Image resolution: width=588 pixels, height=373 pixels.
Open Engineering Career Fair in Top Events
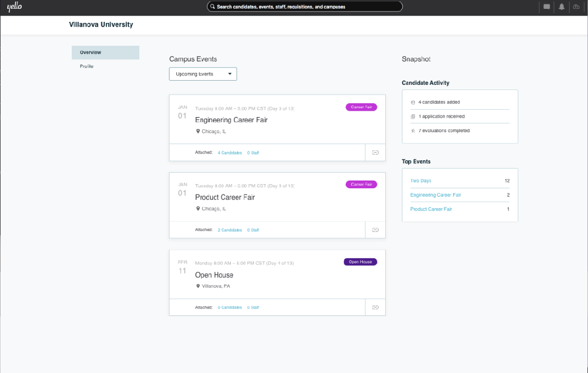click(436, 195)
